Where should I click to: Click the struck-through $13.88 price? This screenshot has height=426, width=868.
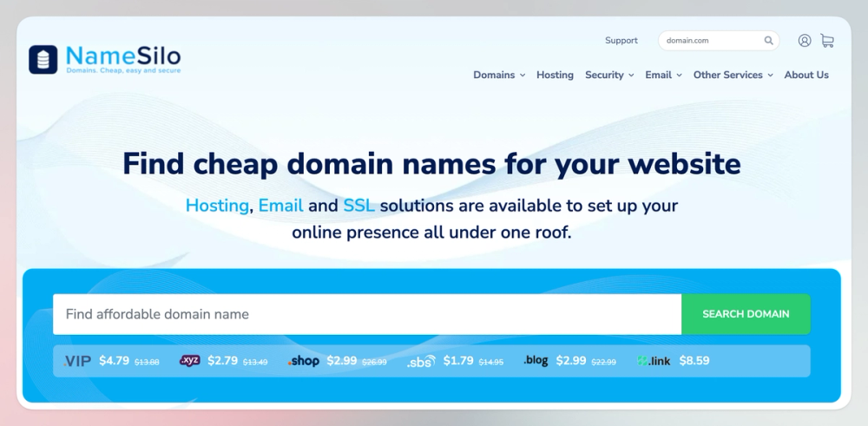tap(147, 362)
